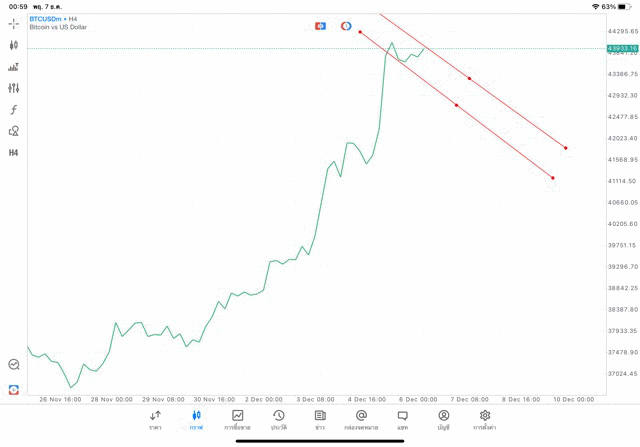Open the magnifier chart analysis icon
Image resolution: width=640 pixels, height=447 pixels.
14,365
